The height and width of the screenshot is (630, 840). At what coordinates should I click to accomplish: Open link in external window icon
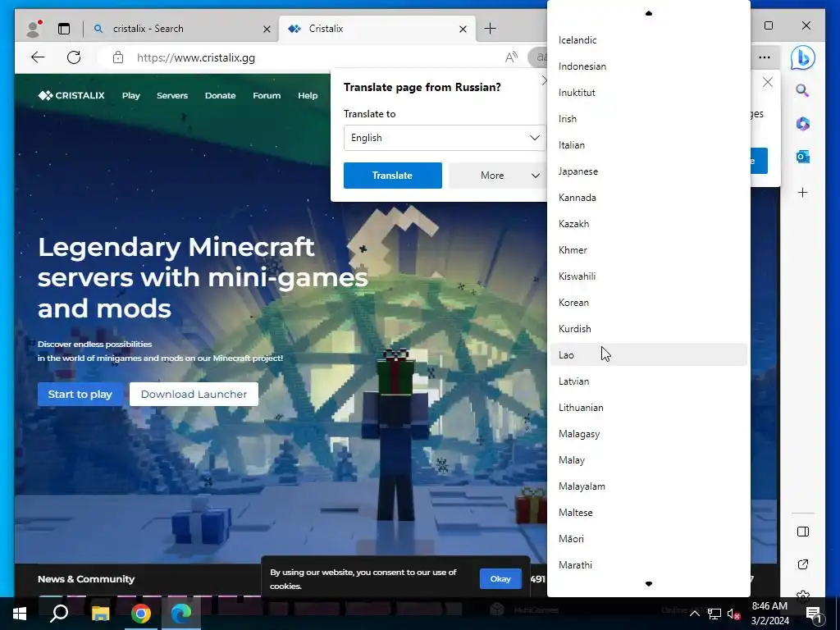(802, 564)
